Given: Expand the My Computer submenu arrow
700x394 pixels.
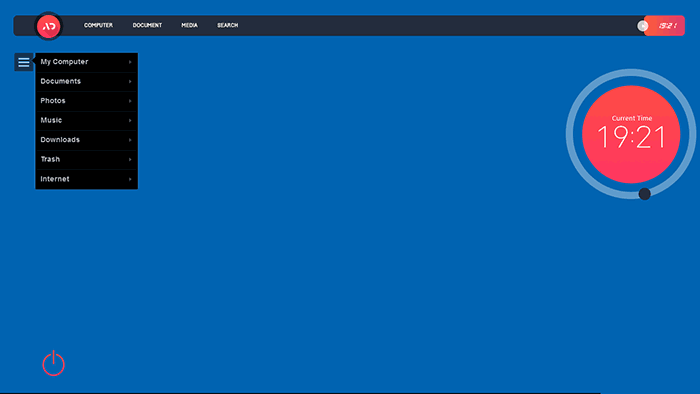Looking at the screenshot, I should point(130,62).
